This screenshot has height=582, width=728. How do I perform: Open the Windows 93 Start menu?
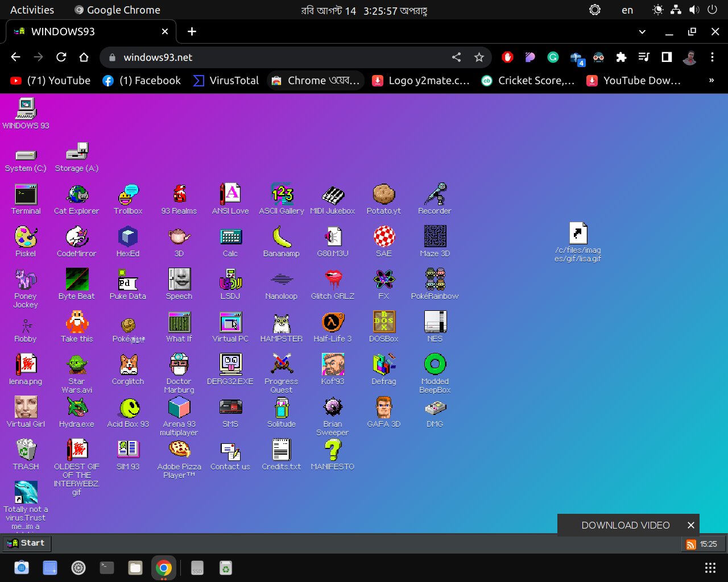[26, 543]
